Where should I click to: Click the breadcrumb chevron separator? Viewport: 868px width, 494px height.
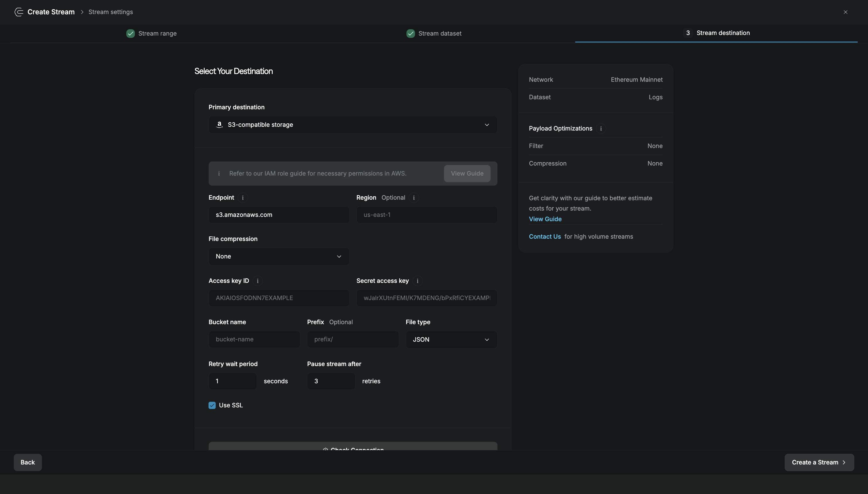82,12
